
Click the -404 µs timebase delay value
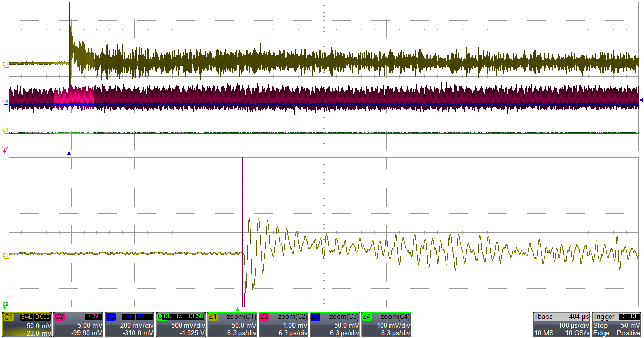tap(577, 317)
